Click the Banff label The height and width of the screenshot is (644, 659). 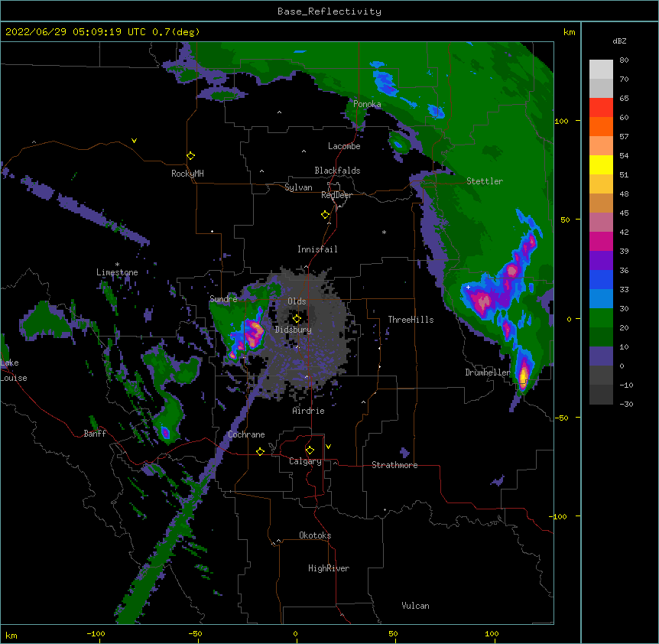pos(95,434)
